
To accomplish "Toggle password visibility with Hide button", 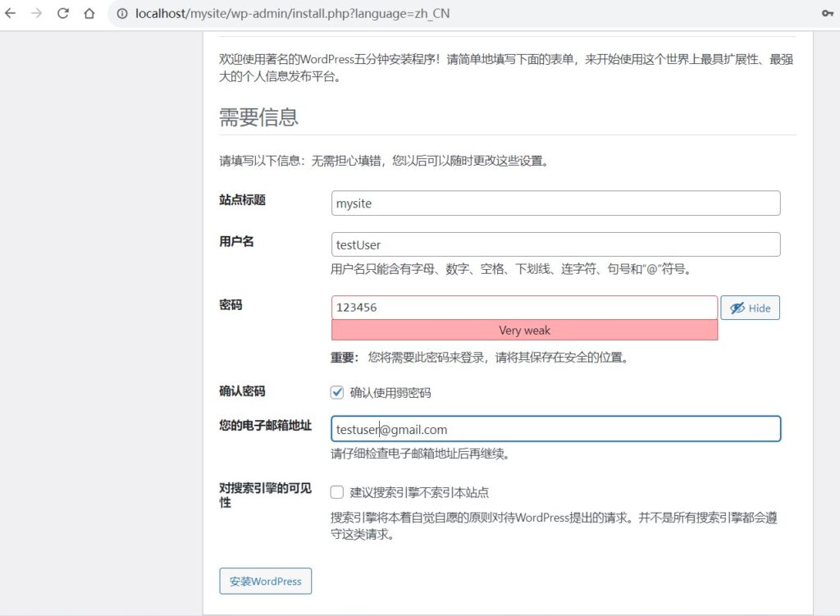I will click(750, 308).
